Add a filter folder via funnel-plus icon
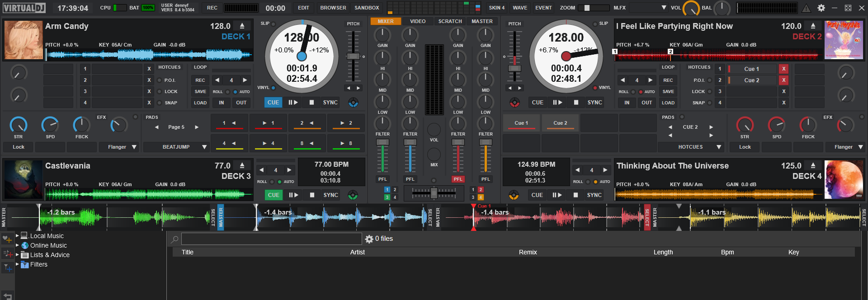The height and width of the screenshot is (300, 868). coord(7,268)
